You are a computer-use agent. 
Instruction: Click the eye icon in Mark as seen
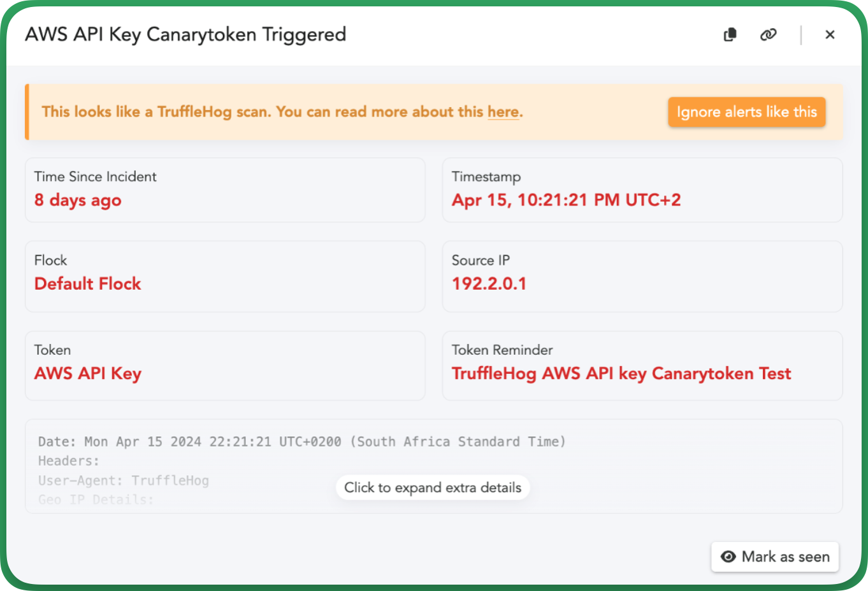click(x=728, y=557)
